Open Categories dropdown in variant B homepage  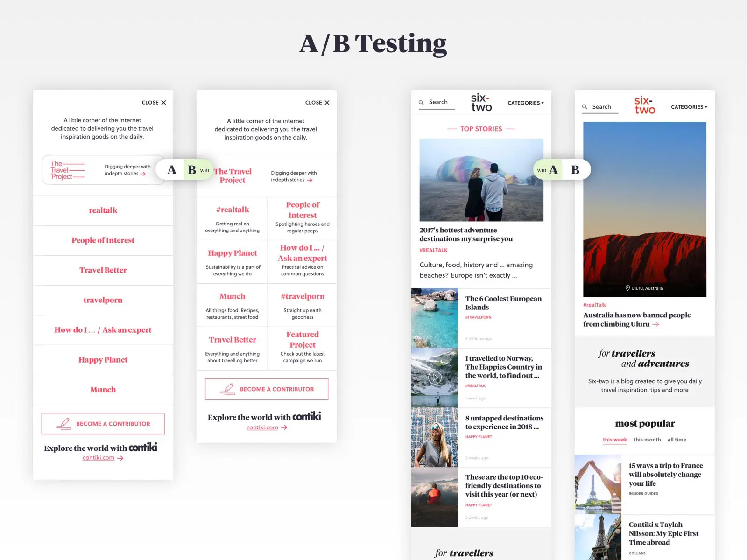click(689, 107)
